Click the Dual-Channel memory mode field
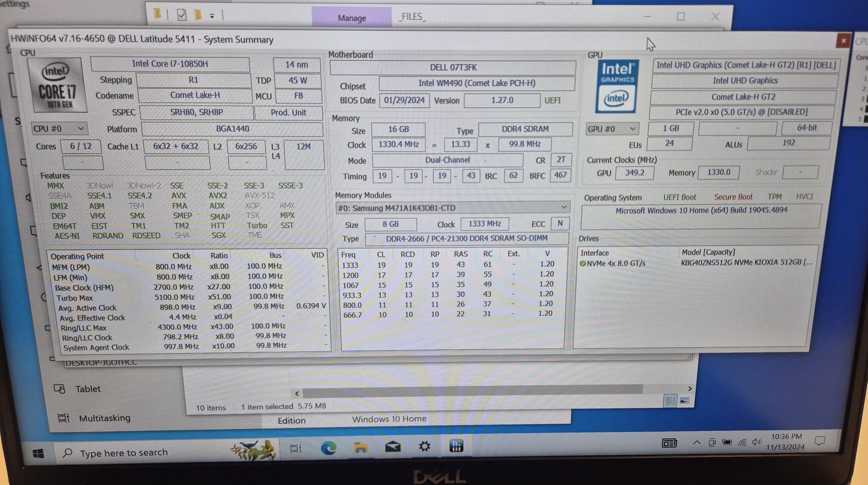 (447, 160)
